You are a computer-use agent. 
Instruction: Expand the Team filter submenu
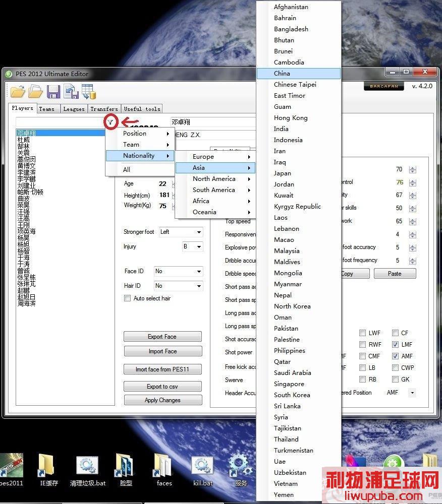coord(140,145)
